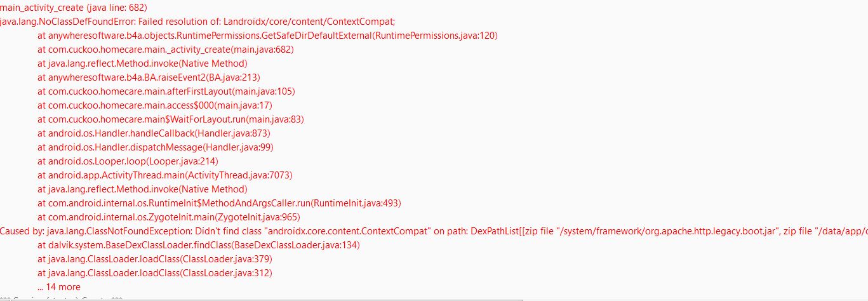Click the first Method.invoke(Native Method) line
This screenshot has height=301, width=868.
(x=142, y=64)
